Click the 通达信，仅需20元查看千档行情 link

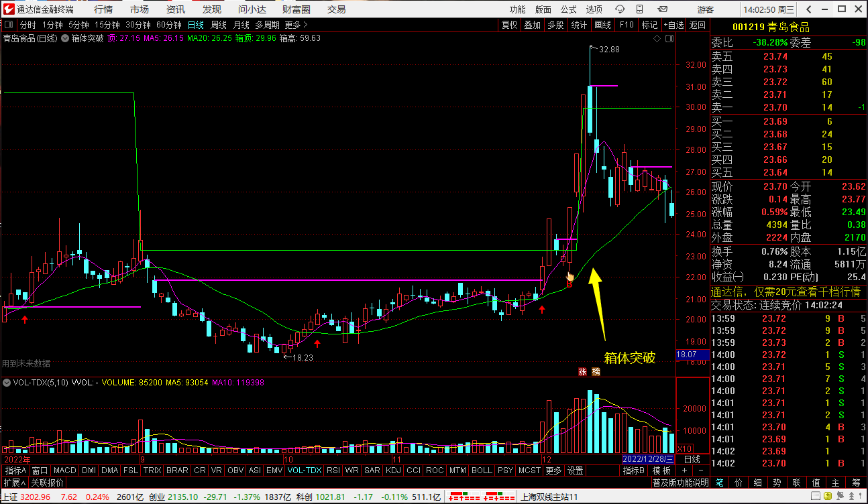click(x=785, y=292)
